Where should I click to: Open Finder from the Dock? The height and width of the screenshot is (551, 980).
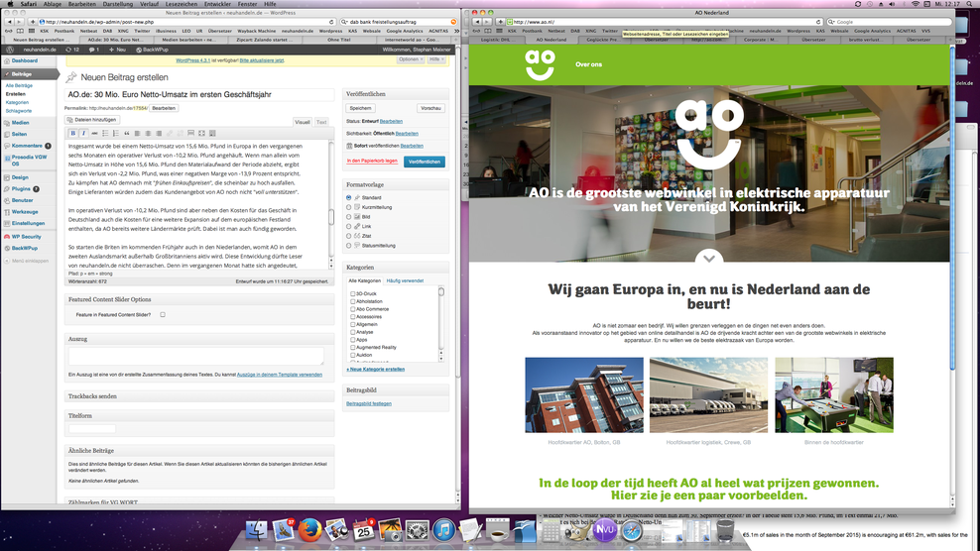tap(256, 530)
